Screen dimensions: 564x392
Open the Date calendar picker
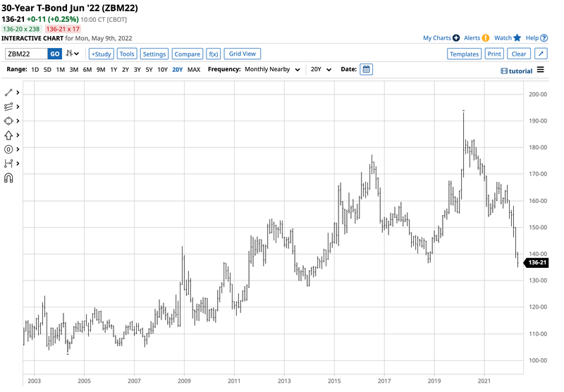(x=366, y=69)
